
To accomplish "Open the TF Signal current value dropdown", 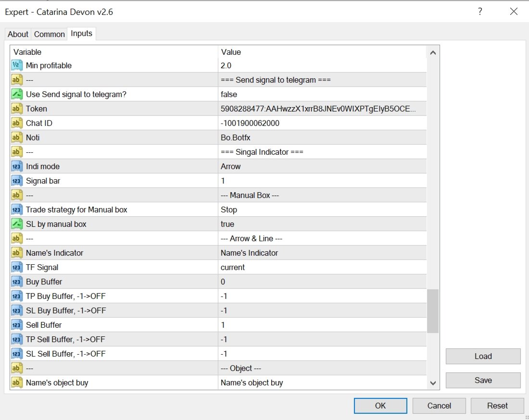I will click(x=322, y=267).
